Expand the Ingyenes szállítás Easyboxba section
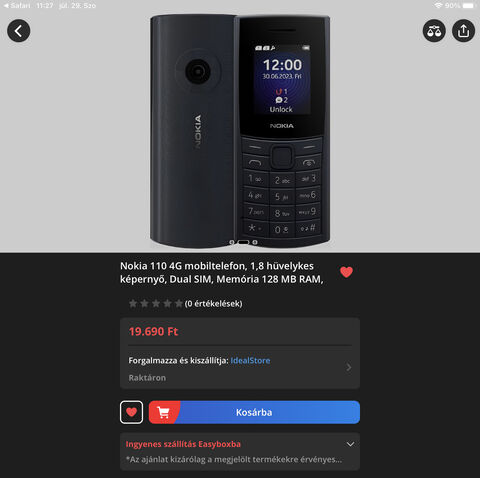The width and height of the screenshot is (480, 478). coord(350,444)
